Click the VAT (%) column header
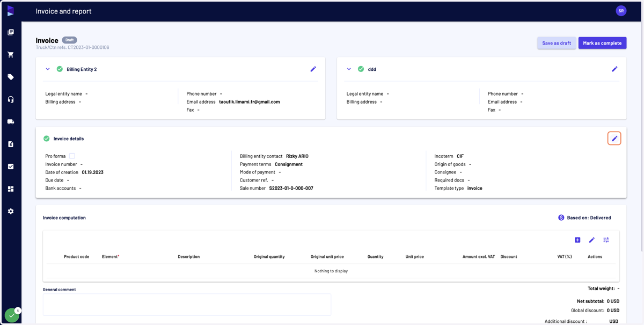644x325 pixels. coord(565,257)
